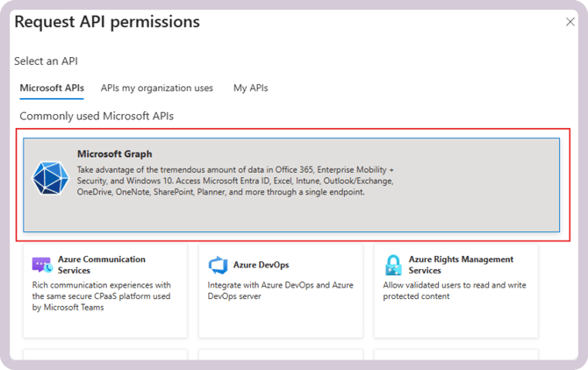The width and height of the screenshot is (588, 370).
Task: Select the My APIs tab
Action: [x=250, y=88]
